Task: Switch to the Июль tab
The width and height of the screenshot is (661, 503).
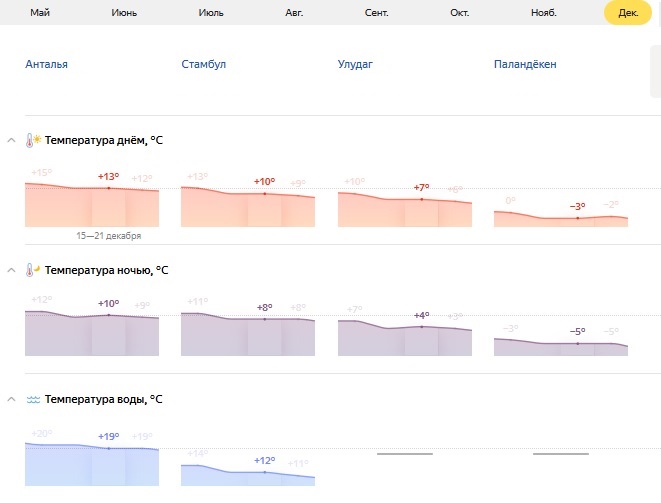Action: 211,13
